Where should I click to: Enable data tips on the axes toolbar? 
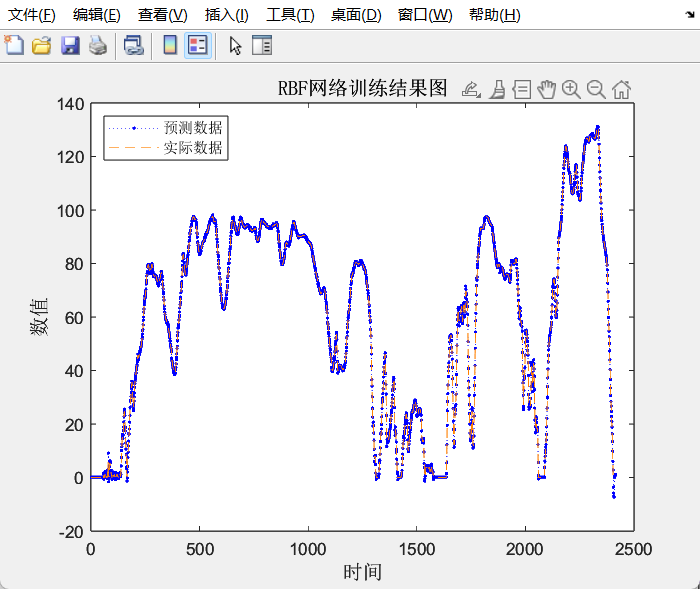coord(521,90)
